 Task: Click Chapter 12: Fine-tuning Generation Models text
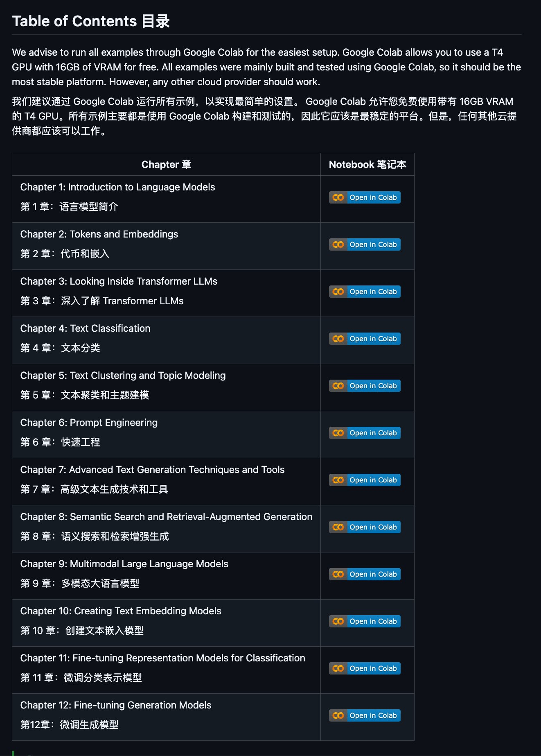click(x=116, y=705)
